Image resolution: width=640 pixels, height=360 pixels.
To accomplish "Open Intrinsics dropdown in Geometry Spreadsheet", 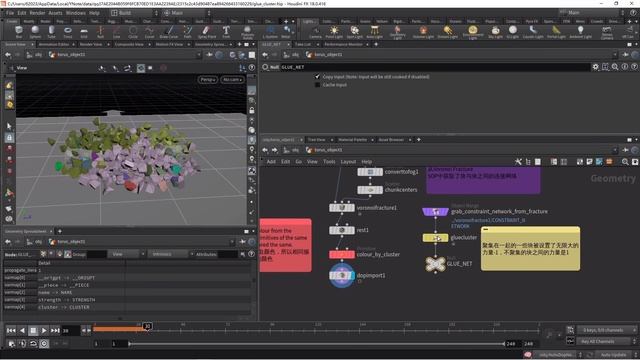I will (x=170, y=254).
